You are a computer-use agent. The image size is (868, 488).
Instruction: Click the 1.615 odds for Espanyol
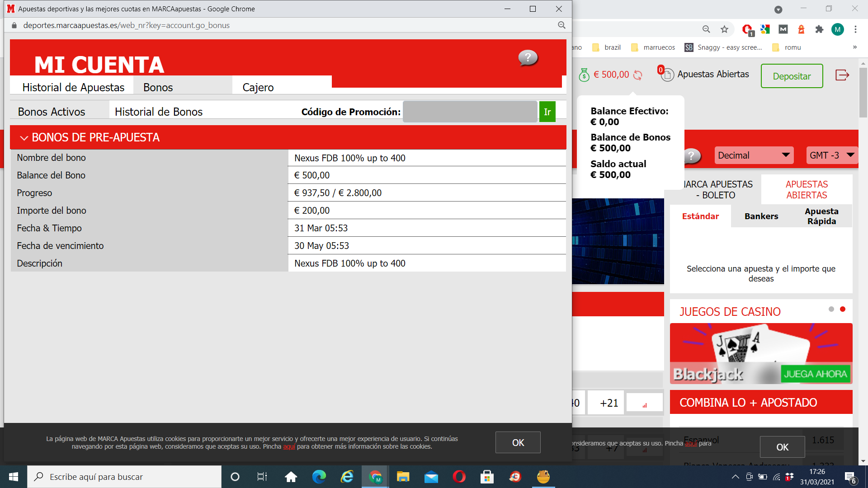pos(823,440)
